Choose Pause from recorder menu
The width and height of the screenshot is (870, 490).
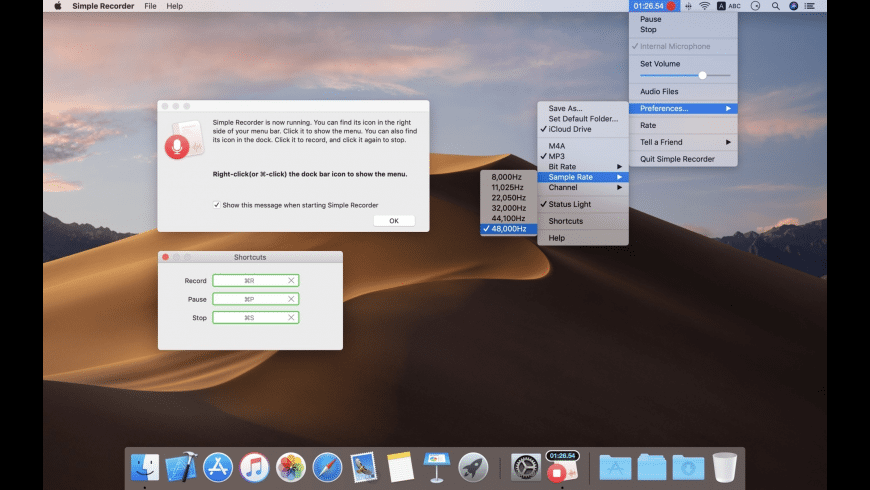[x=683, y=19]
